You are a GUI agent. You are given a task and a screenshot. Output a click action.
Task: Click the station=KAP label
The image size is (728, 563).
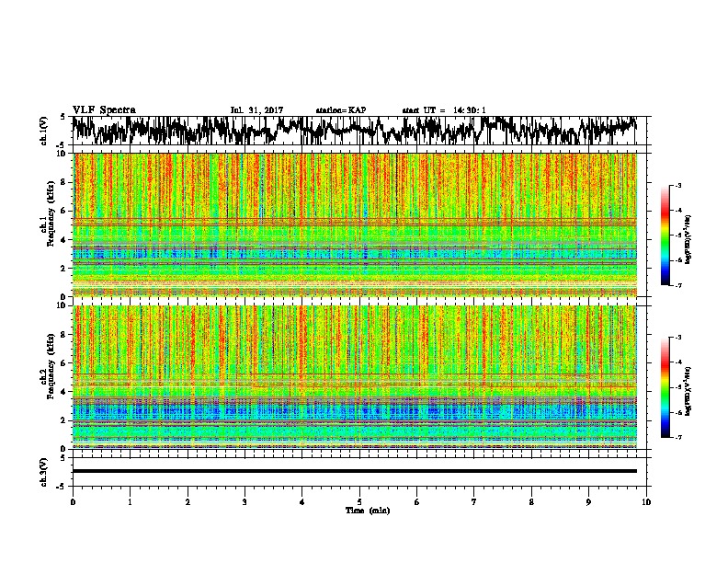tap(341, 110)
